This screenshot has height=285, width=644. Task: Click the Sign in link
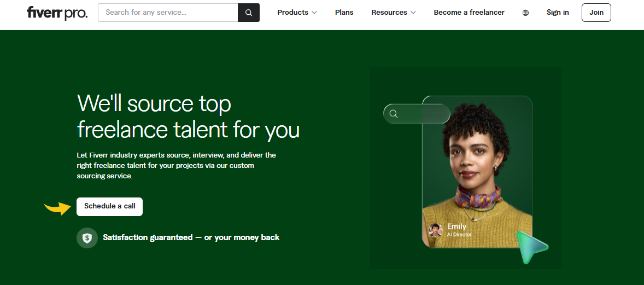[557, 13]
